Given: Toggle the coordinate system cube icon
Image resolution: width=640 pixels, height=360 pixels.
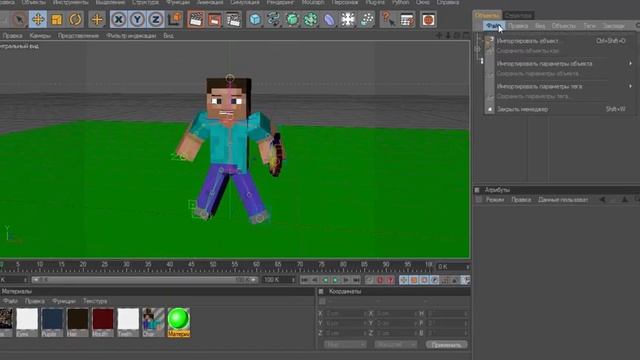Looking at the screenshot, I should tap(175, 19).
